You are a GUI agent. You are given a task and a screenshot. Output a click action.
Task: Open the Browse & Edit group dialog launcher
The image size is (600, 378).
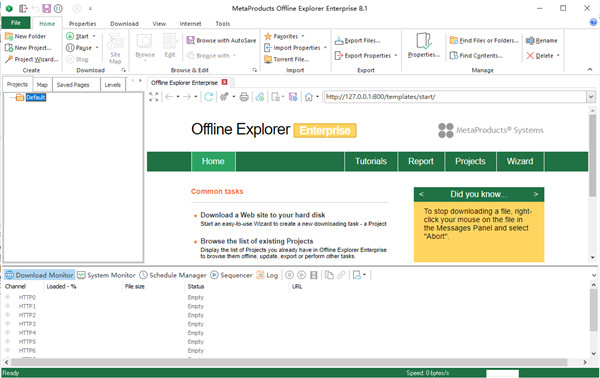point(254,70)
